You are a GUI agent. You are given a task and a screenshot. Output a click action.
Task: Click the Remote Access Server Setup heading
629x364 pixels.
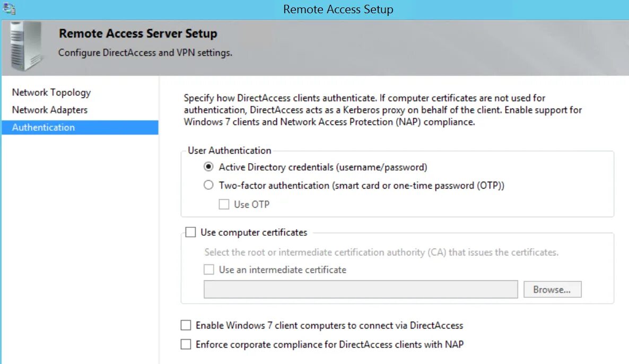click(x=138, y=33)
